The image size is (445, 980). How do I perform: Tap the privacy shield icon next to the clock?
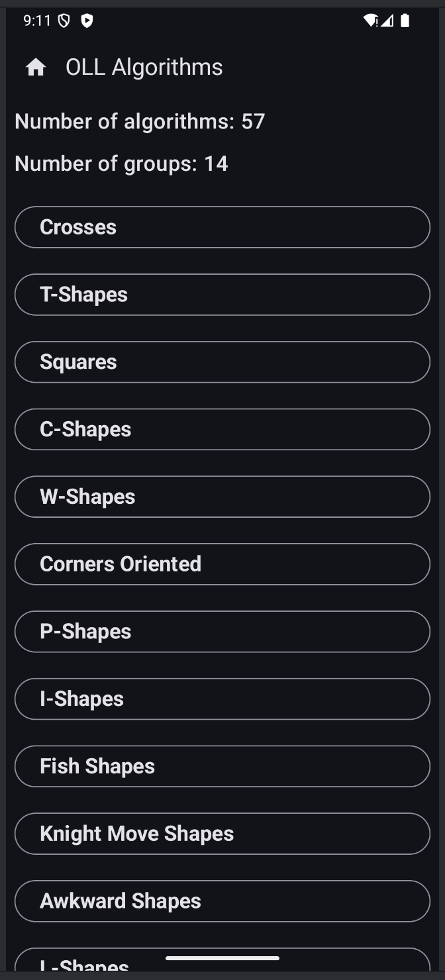[64, 20]
